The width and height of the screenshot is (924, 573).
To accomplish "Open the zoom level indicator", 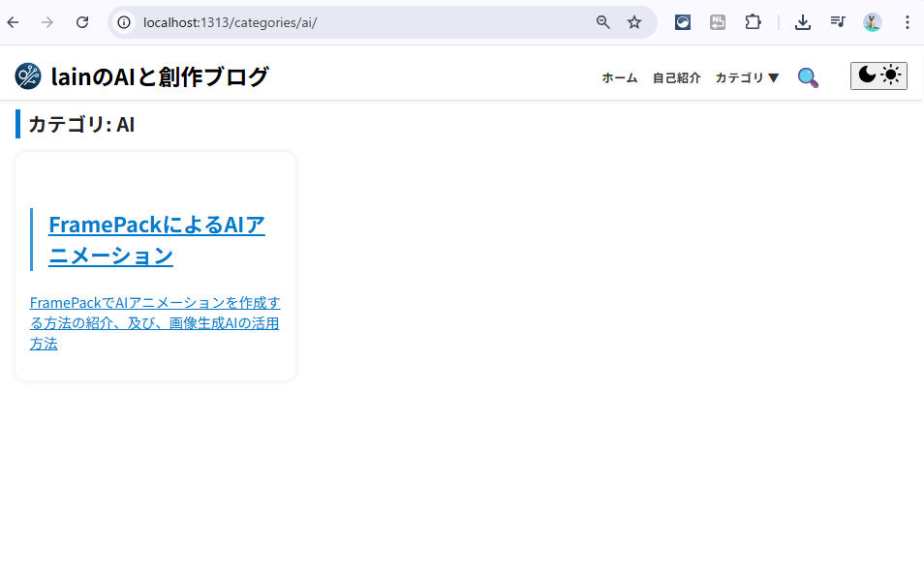I will (602, 22).
